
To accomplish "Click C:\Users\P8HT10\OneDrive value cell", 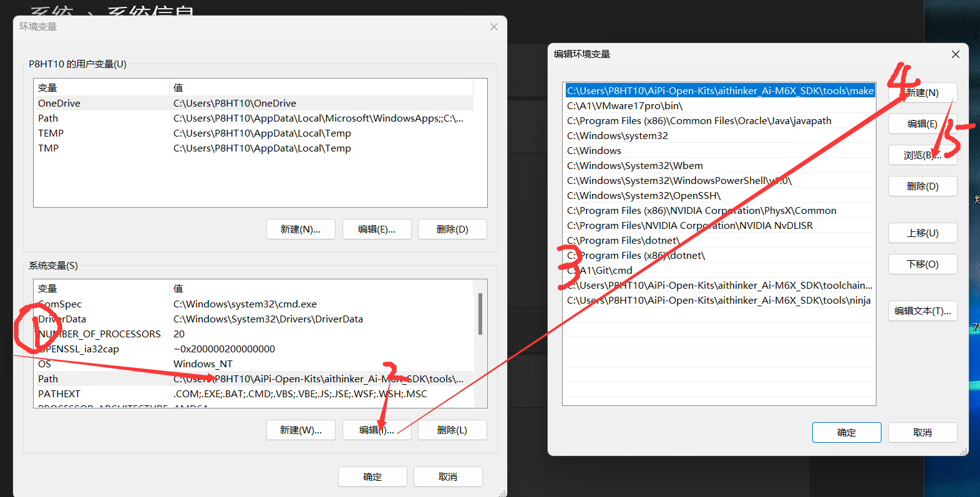I will [235, 103].
